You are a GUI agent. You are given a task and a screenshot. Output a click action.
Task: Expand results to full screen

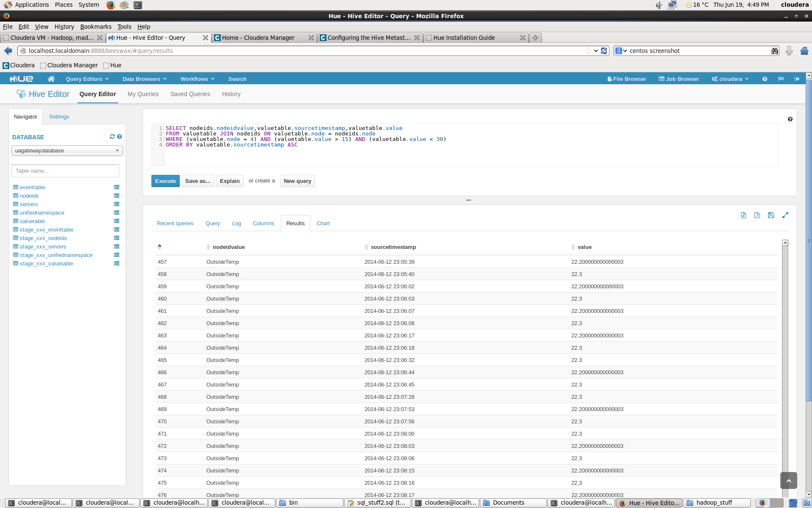[785, 215]
